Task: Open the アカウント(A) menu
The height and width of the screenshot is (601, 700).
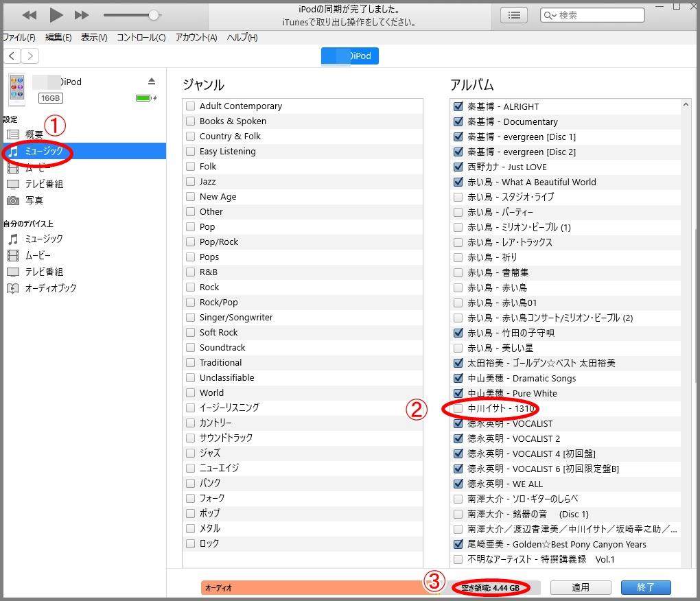Action: click(x=196, y=38)
